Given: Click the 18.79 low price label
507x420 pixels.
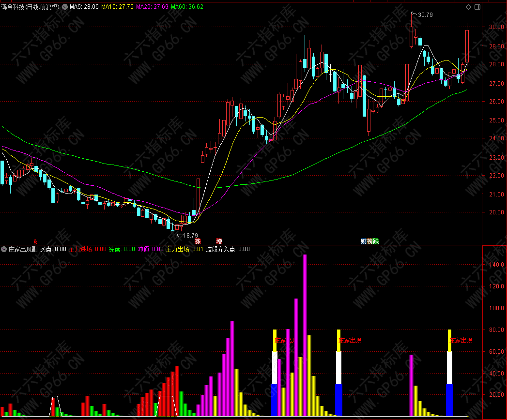Looking at the screenshot, I should tap(190, 236).
